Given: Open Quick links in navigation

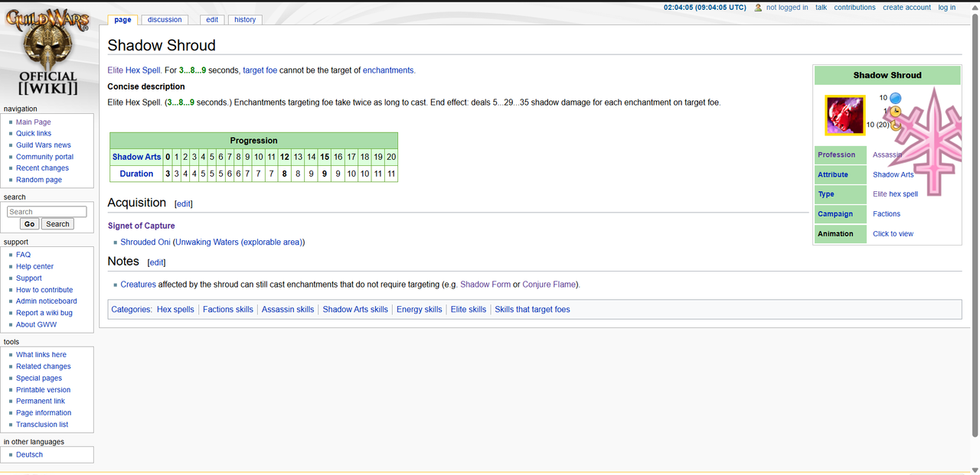Looking at the screenshot, I should click(x=34, y=134).
